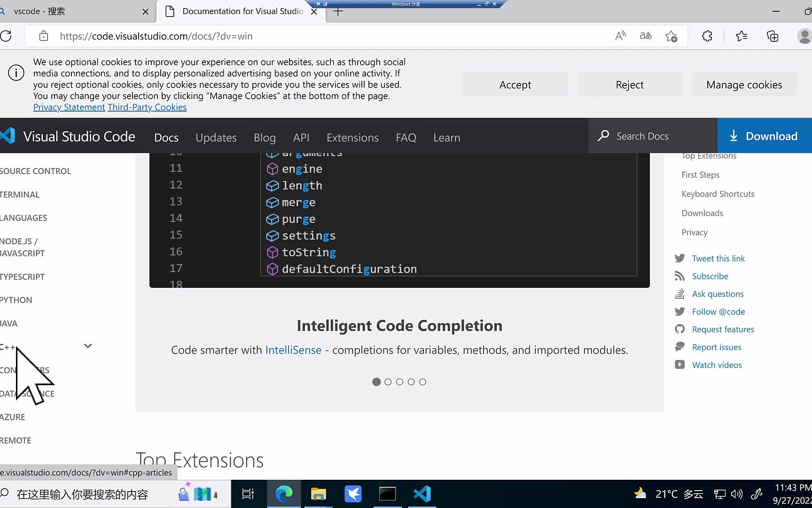Image resolution: width=812 pixels, height=508 pixels.
Task: Open File Explorer in the taskbar
Action: [318, 494]
